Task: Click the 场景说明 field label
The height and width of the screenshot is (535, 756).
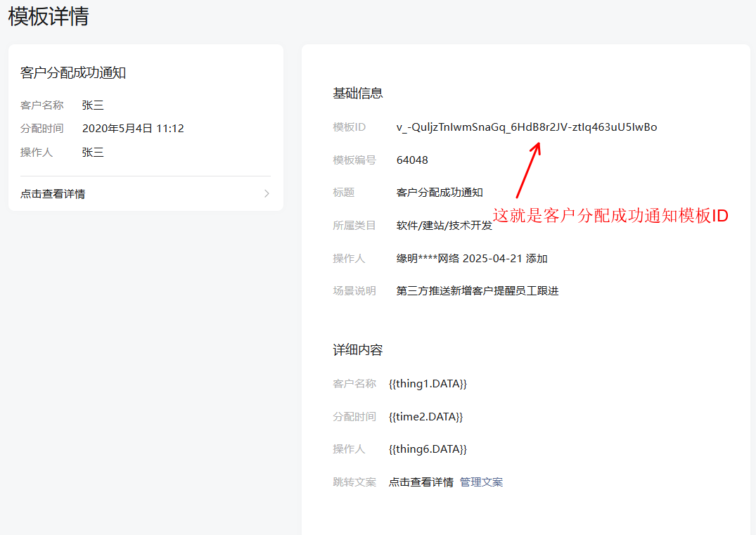Action: click(x=354, y=291)
